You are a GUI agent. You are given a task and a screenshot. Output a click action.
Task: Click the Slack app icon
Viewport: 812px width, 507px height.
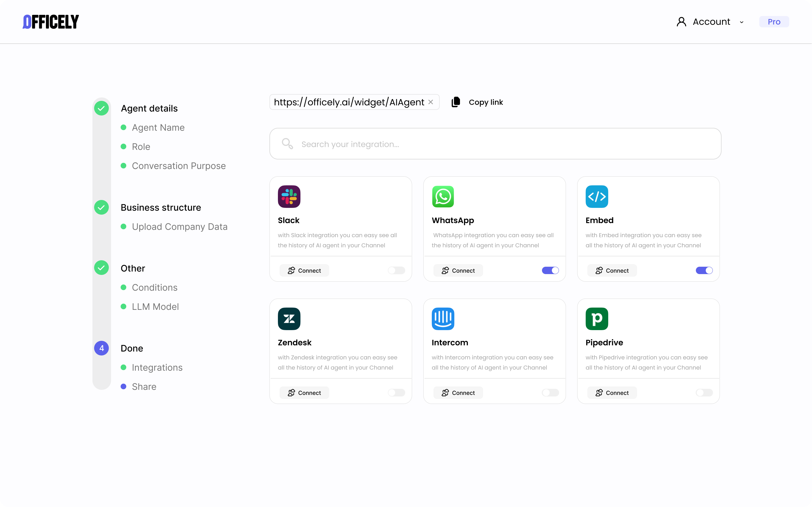click(x=289, y=197)
